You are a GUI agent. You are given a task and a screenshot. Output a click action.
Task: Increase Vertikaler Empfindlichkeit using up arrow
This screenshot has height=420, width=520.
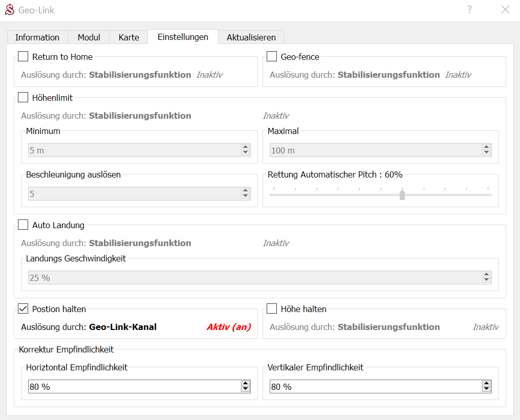click(x=486, y=384)
